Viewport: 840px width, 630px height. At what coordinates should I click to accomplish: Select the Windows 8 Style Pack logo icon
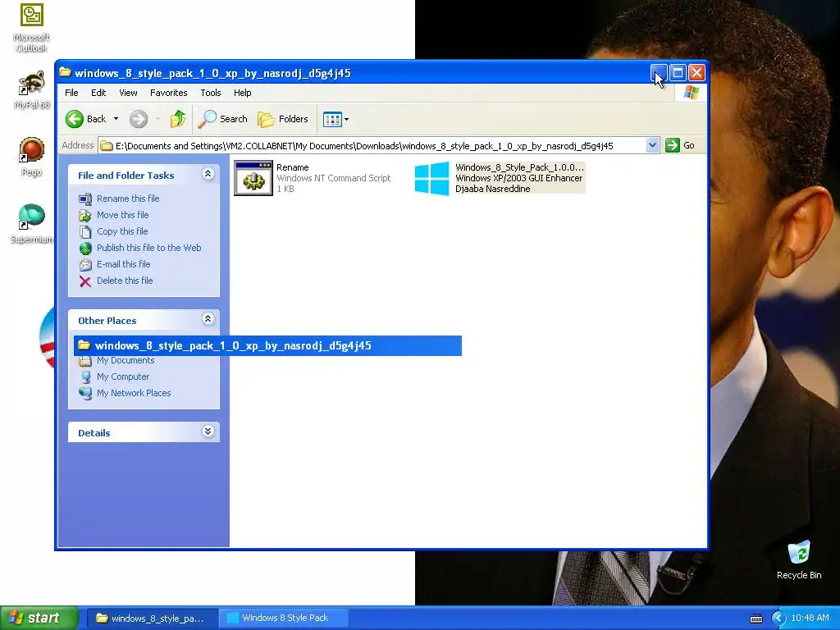pos(431,178)
